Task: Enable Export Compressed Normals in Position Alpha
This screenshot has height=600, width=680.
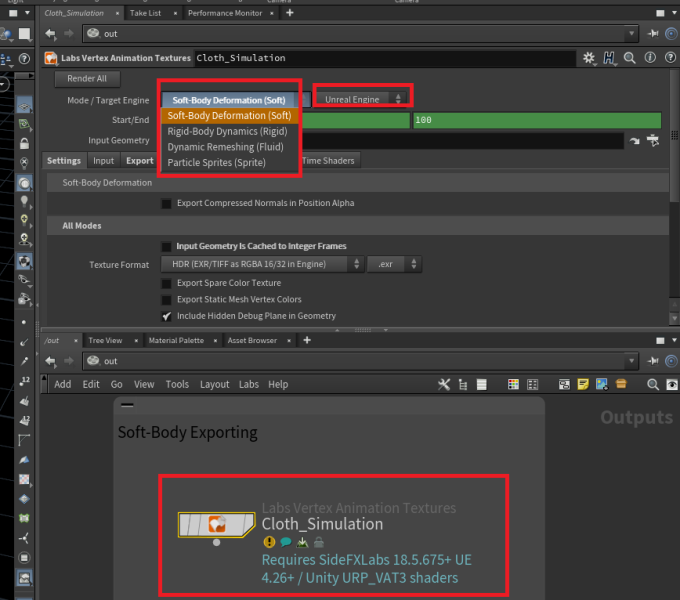Action: tap(167, 203)
